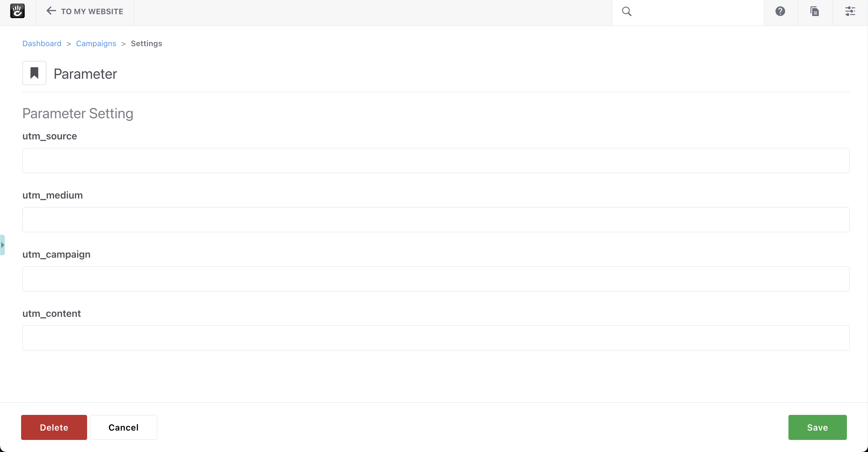Expand the left edge side panel arrow
Viewport: 868px width, 452px height.
tap(2, 245)
